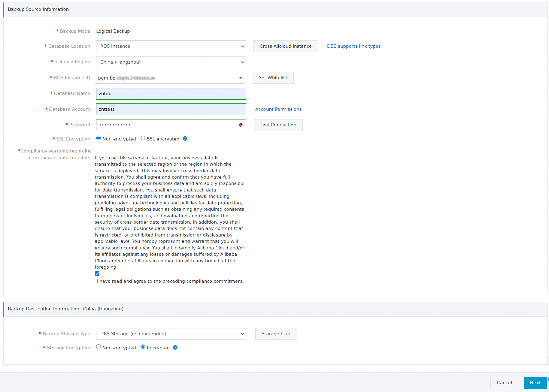Click the Backup Source Information header

pyautogui.click(x=38, y=9)
